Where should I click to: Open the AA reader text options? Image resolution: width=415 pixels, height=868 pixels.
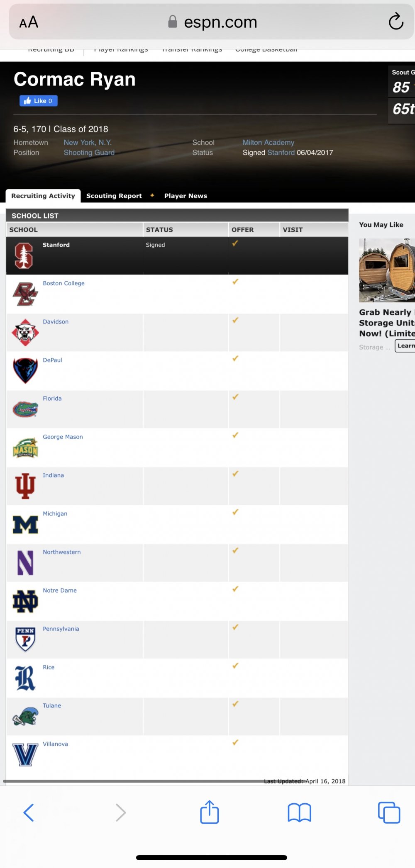pos(29,22)
